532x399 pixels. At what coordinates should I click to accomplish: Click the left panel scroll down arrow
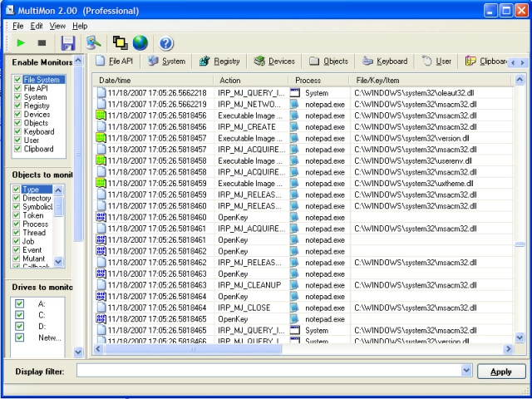point(78,352)
